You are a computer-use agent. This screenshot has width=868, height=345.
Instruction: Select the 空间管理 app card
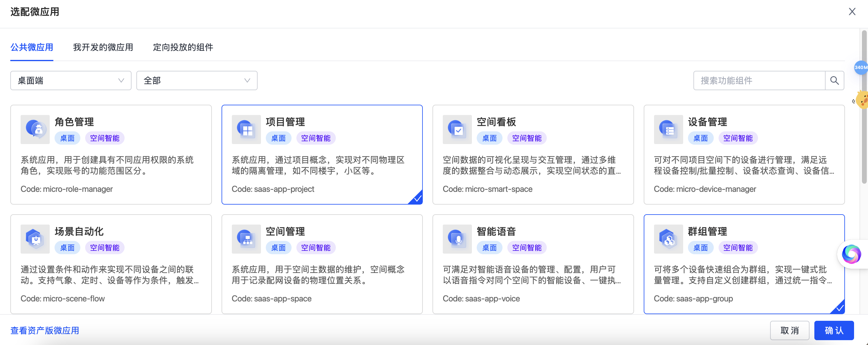[322, 264]
